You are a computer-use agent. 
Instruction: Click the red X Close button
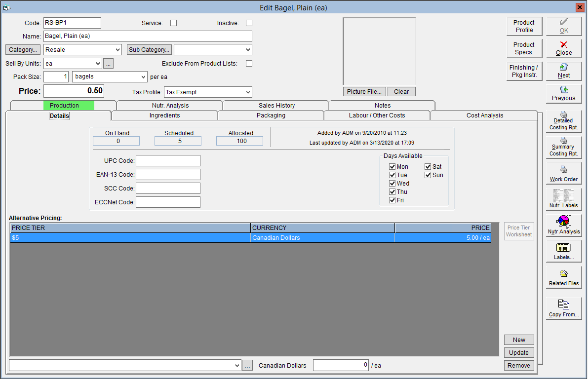564,49
